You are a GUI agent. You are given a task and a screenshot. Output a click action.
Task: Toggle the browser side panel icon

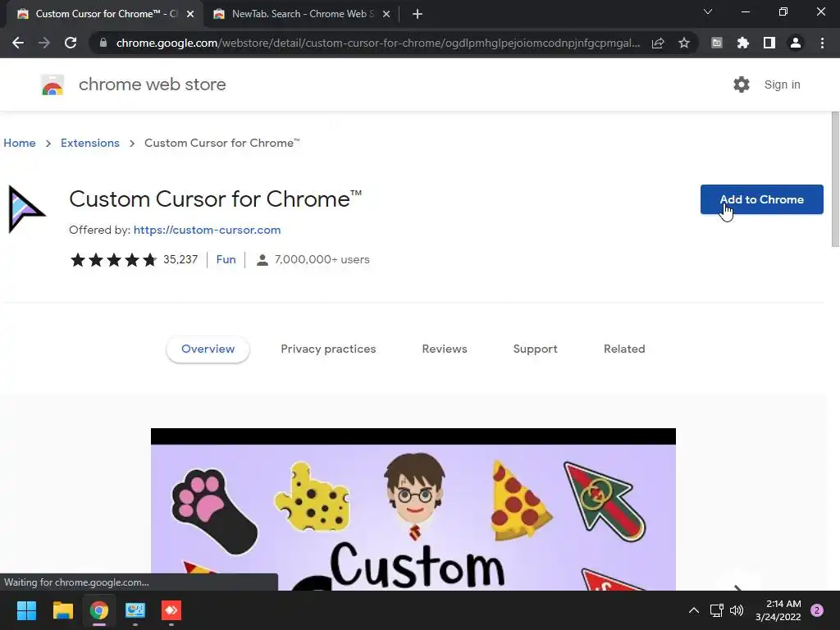769,43
